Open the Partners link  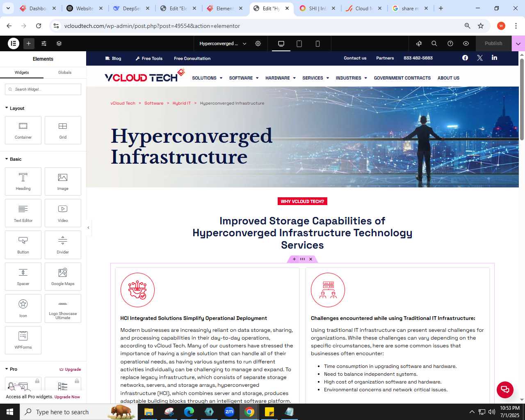(x=385, y=58)
